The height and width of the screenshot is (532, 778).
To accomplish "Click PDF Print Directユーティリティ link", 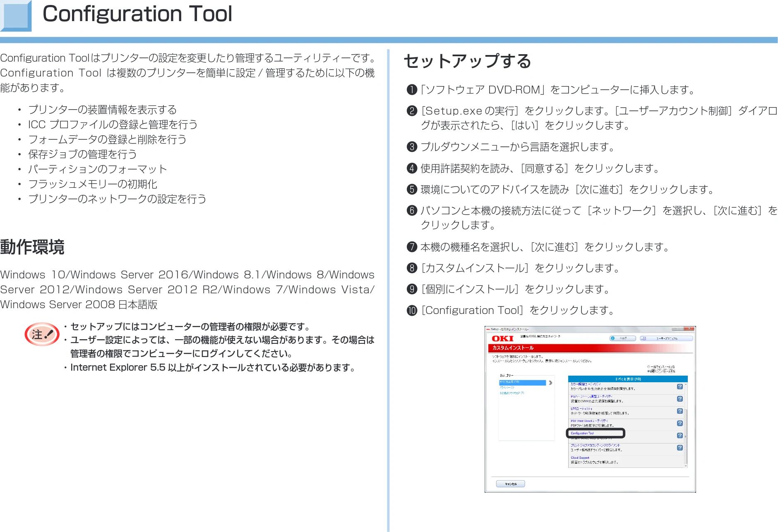I will (x=589, y=421).
